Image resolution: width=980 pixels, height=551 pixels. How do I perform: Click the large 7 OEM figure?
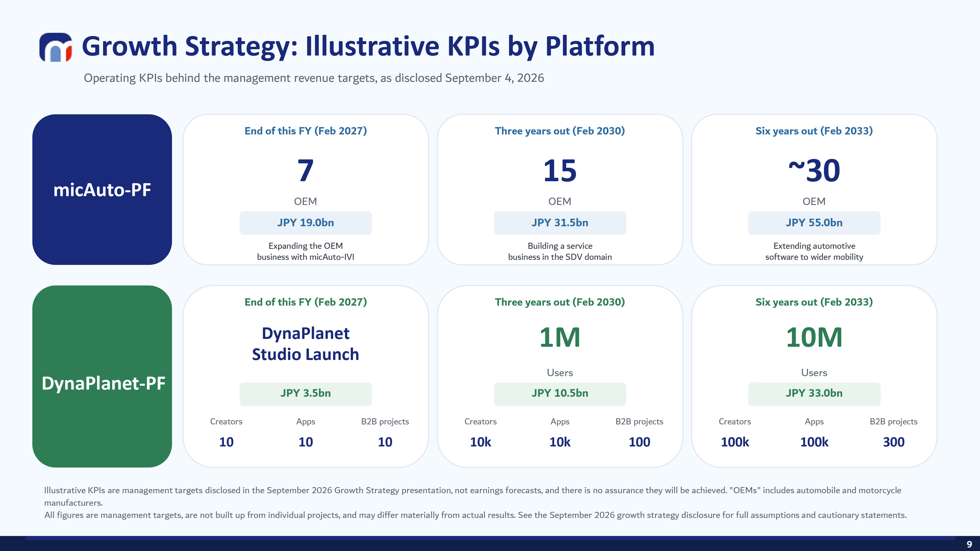(306, 171)
